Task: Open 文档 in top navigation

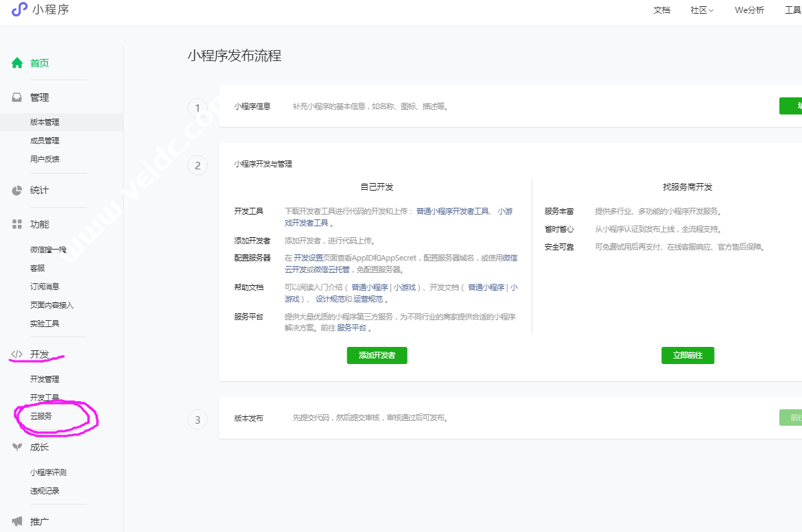Action: click(x=661, y=10)
